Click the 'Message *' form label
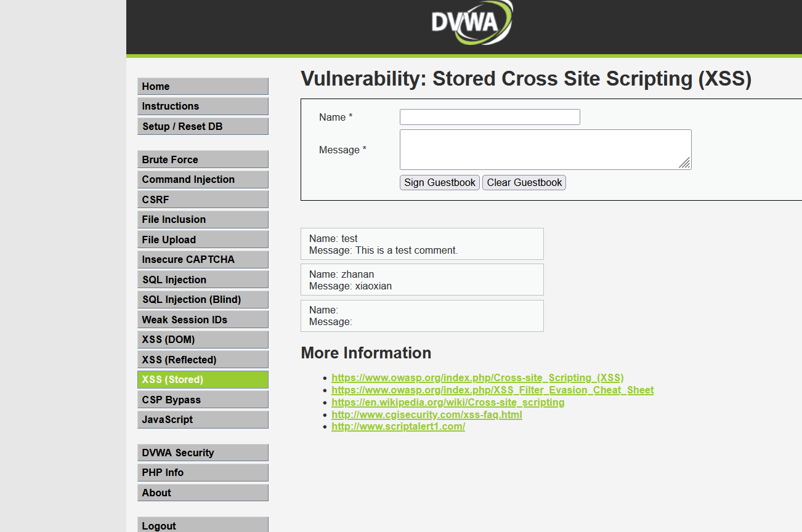This screenshot has width=802, height=532. (x=342, y=150)
